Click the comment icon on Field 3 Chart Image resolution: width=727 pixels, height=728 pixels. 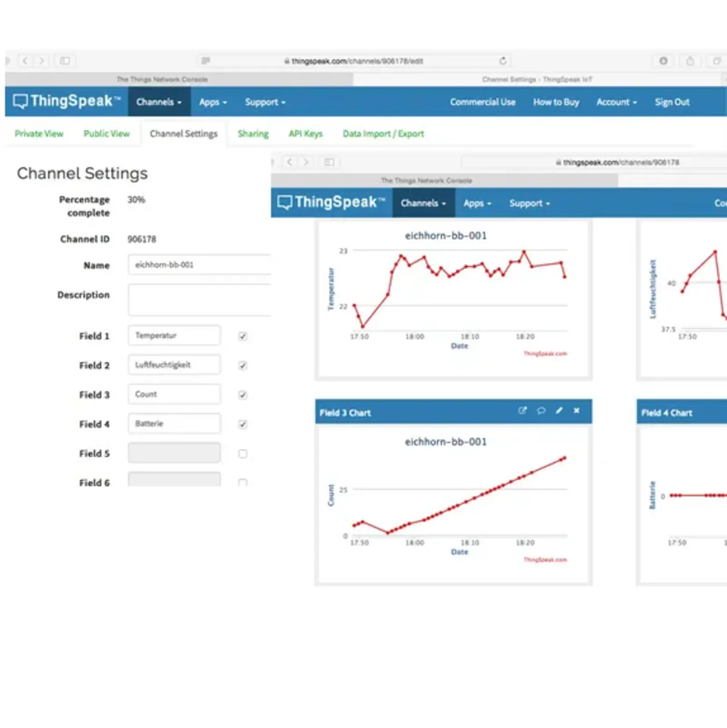point(541,411)
